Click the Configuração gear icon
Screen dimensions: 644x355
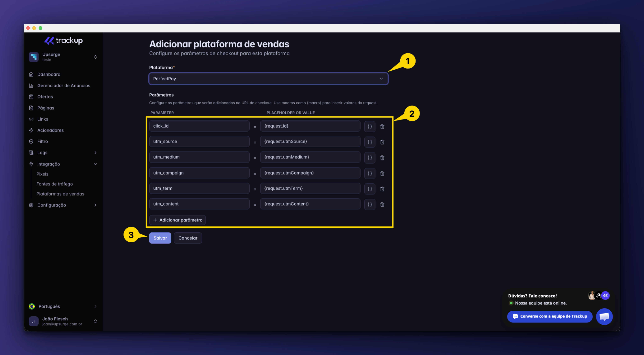click(x=31, y=205)
